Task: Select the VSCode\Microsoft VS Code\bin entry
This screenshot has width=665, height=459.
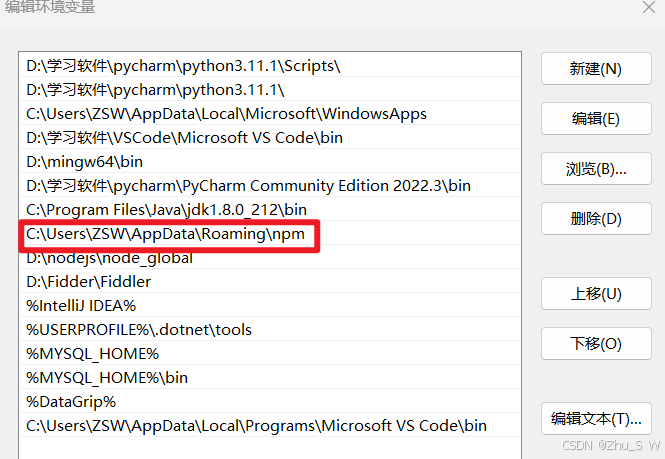Action: click(270, 137)
